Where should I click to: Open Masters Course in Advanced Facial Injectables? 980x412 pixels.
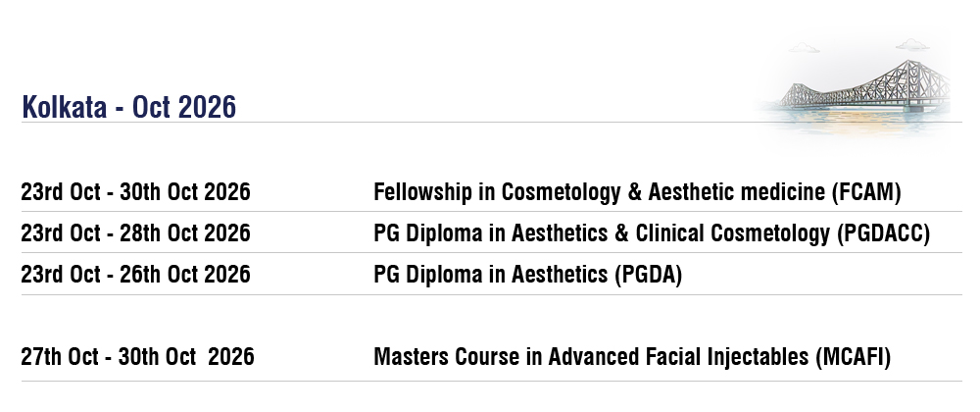632,357
